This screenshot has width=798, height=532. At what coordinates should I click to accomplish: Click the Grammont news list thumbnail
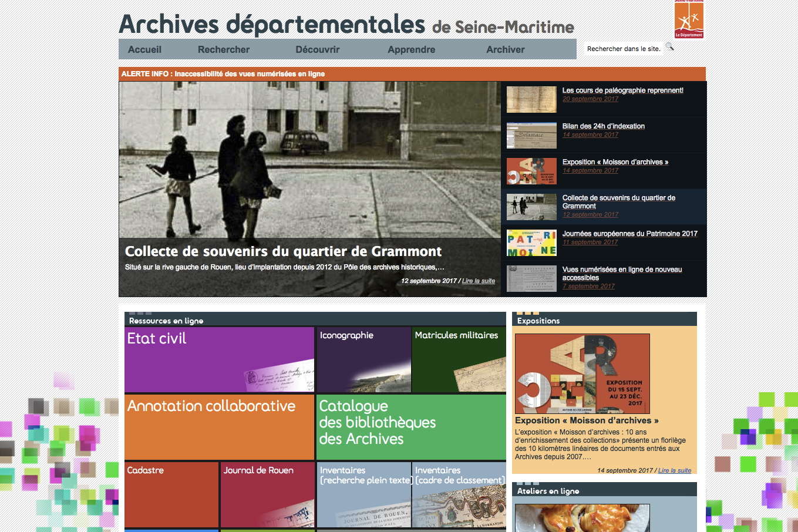point(531,207)
